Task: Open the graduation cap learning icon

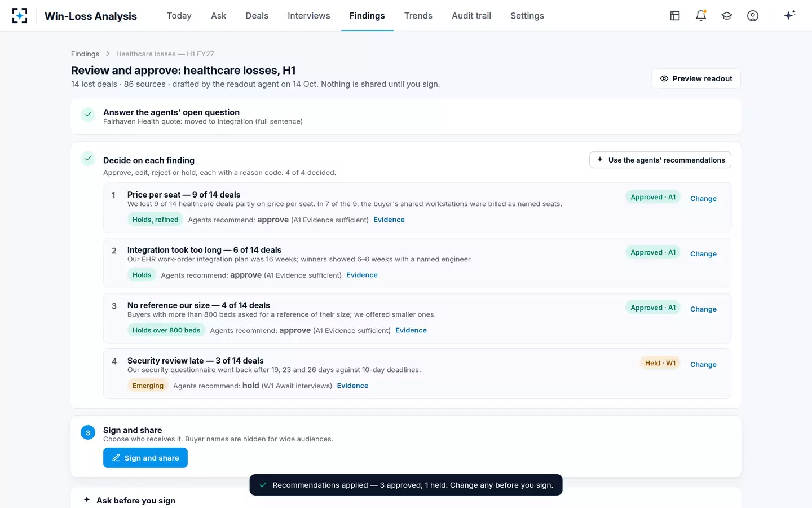Action: coord(727,16)
